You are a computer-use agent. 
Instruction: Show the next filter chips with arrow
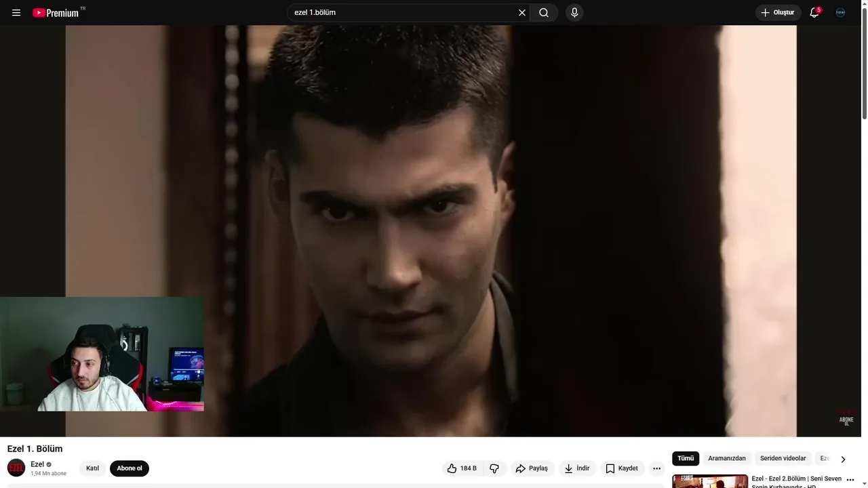[x=843, y=459]
